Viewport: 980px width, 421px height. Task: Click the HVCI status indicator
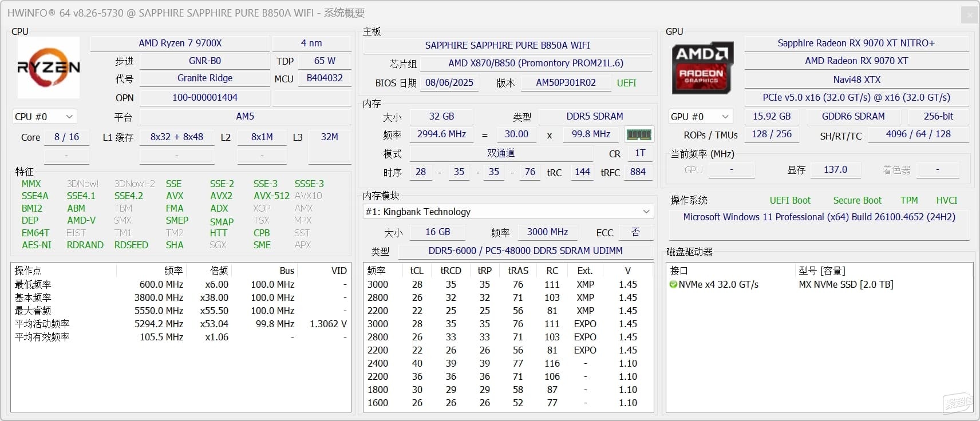(946, 200)
